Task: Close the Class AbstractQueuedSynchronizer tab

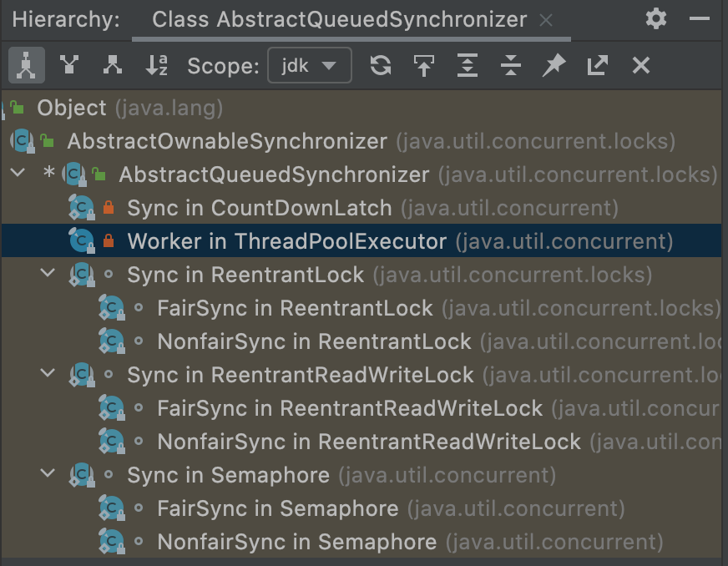Action: (x=546, y=20)
